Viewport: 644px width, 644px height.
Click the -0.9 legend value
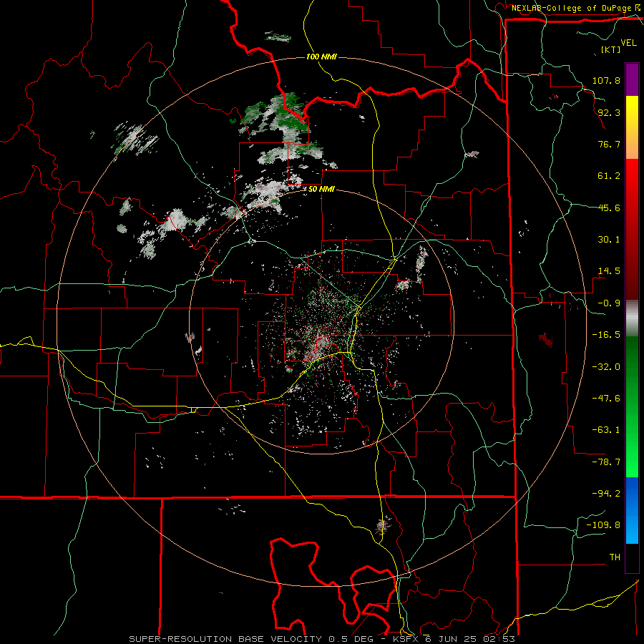click(x=609, y=303)
